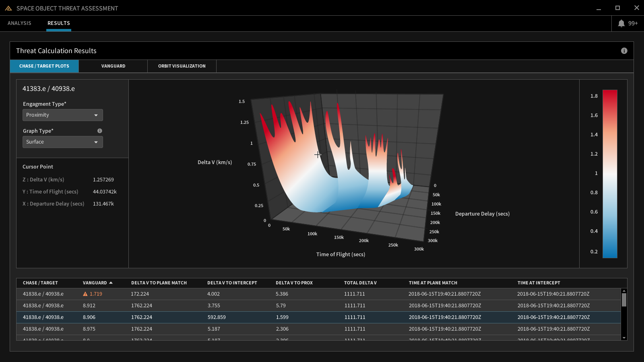644x362 pixels.
Task: Click the app logo in title bar
Action: click(x=8, y=8)
